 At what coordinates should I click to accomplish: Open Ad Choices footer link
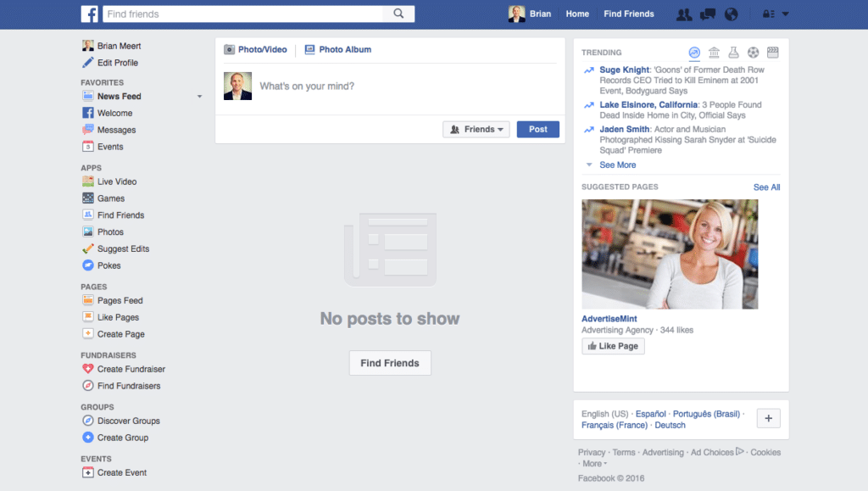[x=717, y=452]
